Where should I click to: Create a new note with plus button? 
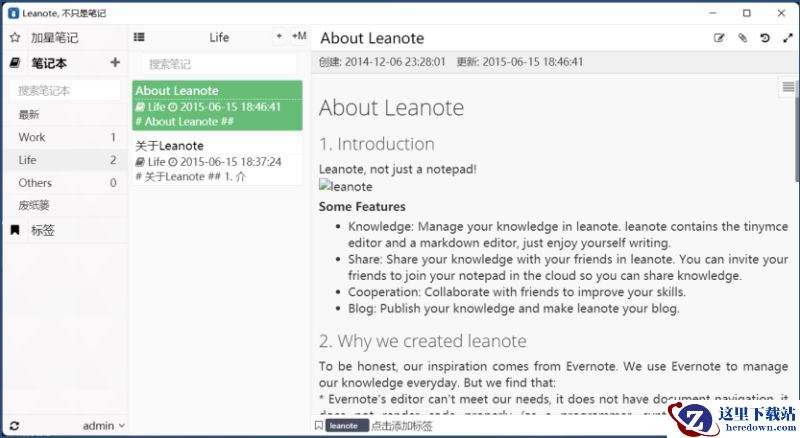pos(279,36)
